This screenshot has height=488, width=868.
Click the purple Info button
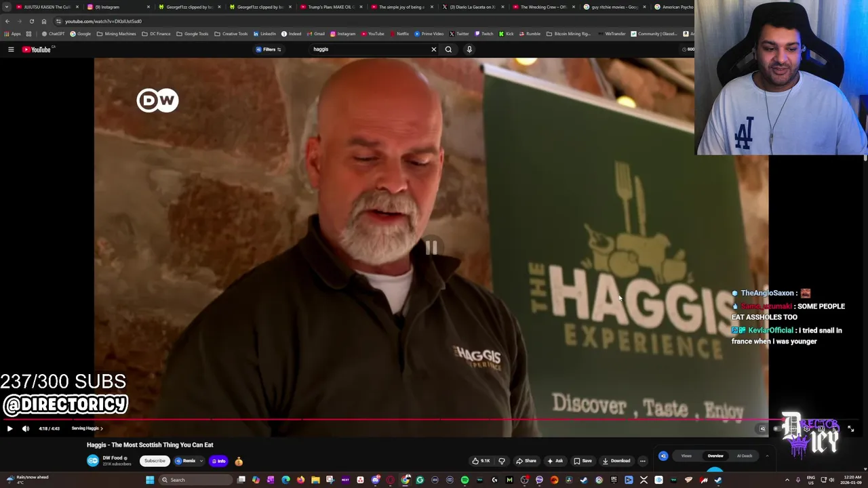218,461
